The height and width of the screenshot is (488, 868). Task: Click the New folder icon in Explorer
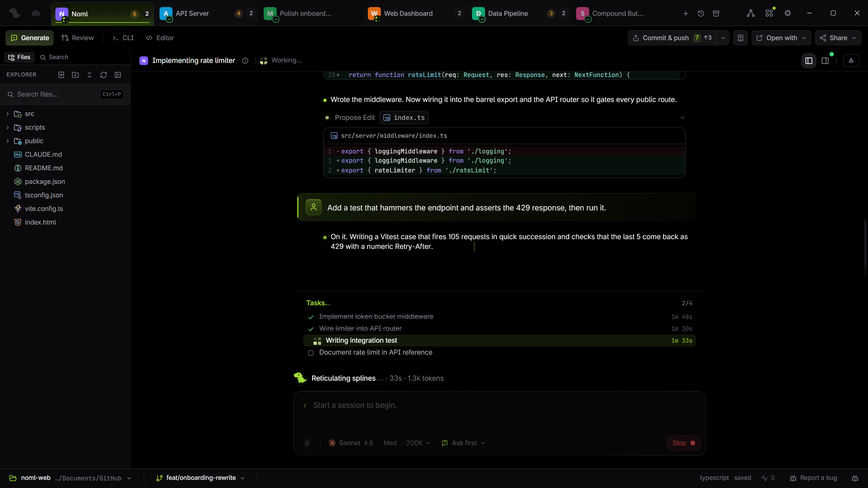click(75, 75)
